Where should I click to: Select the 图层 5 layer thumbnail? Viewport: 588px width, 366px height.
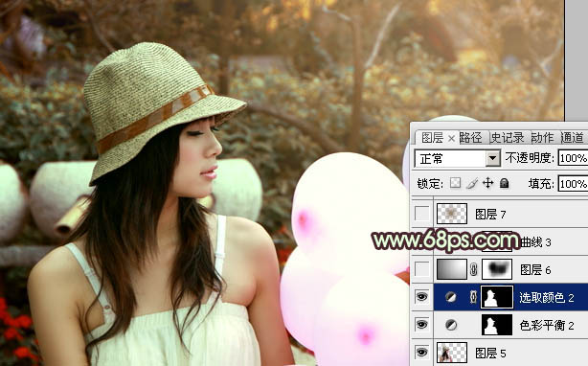452,353
